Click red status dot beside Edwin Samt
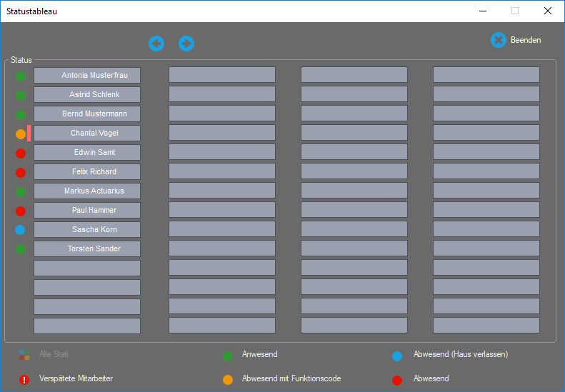 [x=21, y=153]
